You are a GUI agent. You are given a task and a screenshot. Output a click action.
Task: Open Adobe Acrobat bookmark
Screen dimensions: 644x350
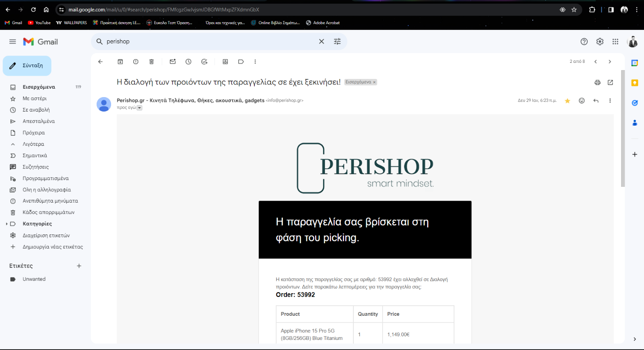click(323, 23)
